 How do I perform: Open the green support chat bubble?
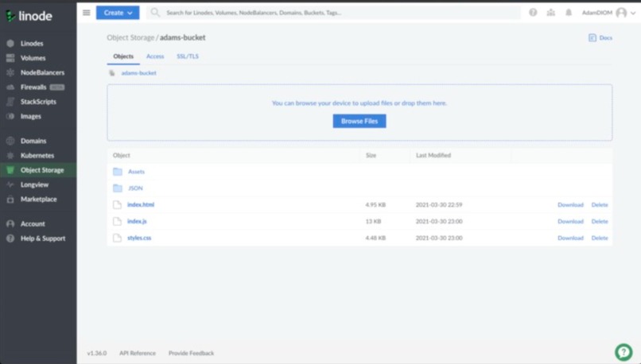click(x=624, y=351)
